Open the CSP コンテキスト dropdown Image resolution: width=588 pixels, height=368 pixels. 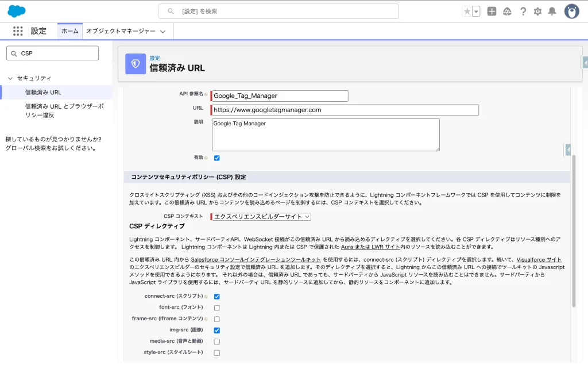tap(262, 217)
